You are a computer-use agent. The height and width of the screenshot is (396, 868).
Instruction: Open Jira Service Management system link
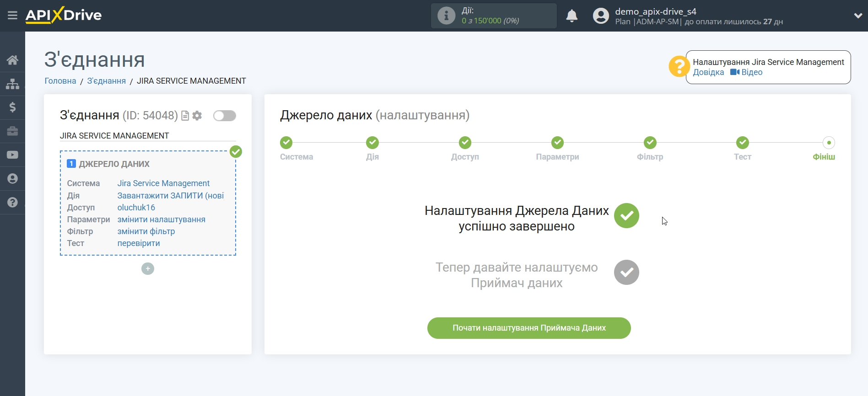pos(163,183)
